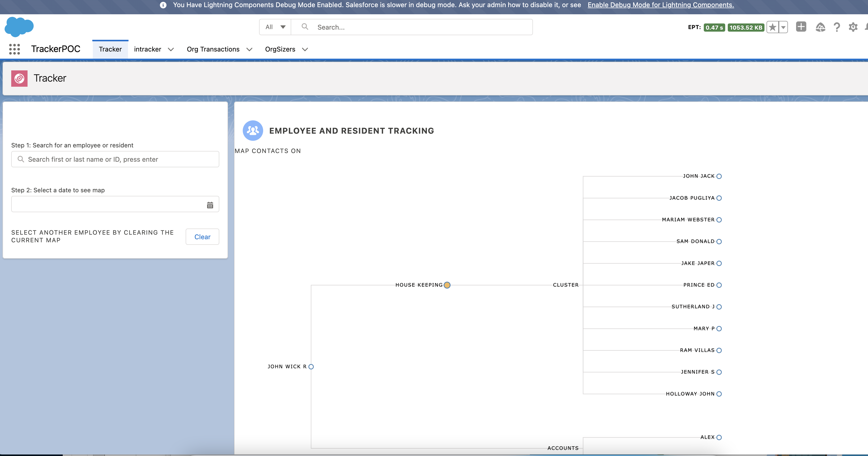Open the intracker tab dropdown chevron
Screen dimensions: 868x456
171,49
